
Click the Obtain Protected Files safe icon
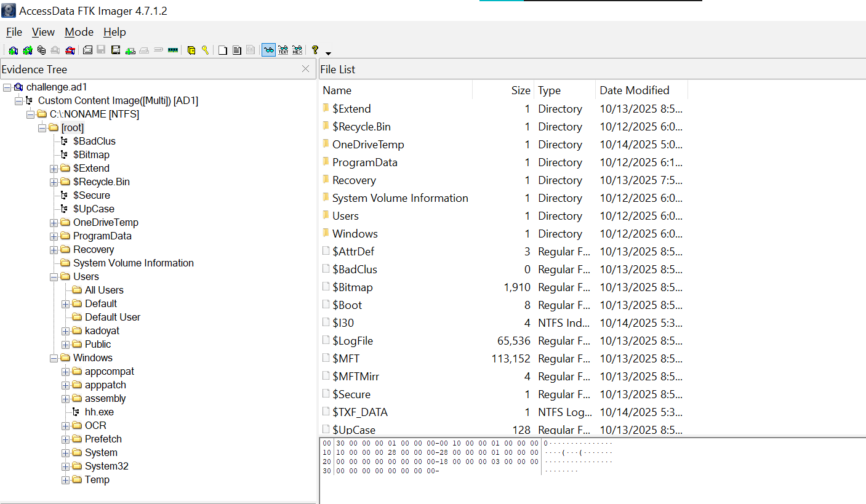pos(191,50)
